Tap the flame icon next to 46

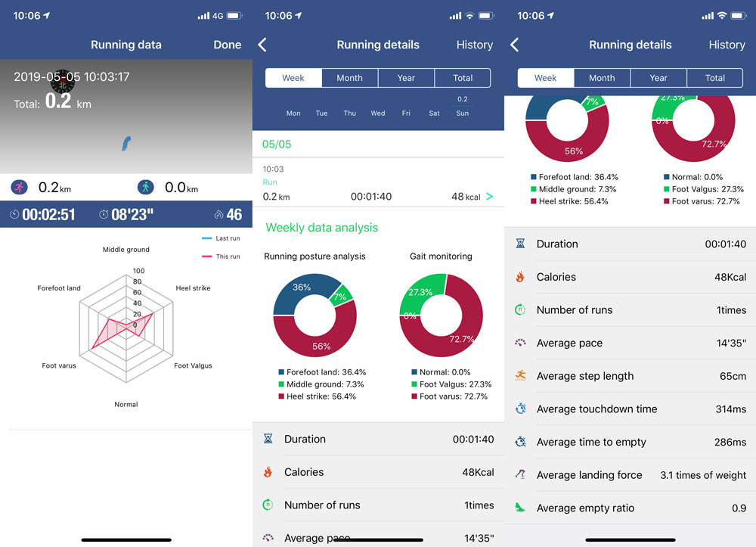[219, 214]
